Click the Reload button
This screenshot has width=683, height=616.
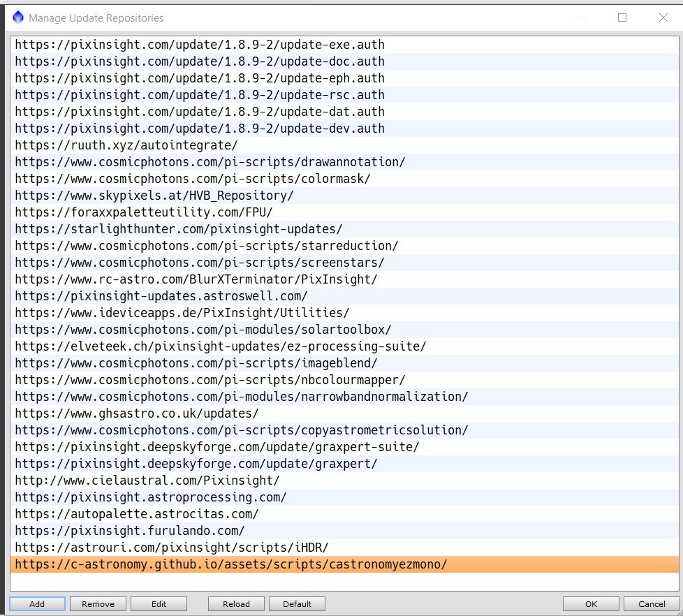click(236, 604)
